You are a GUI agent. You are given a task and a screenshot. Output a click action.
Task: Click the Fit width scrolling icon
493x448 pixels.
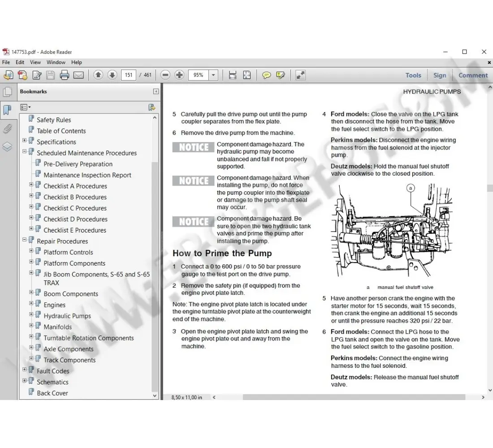[x=232, y=75]
